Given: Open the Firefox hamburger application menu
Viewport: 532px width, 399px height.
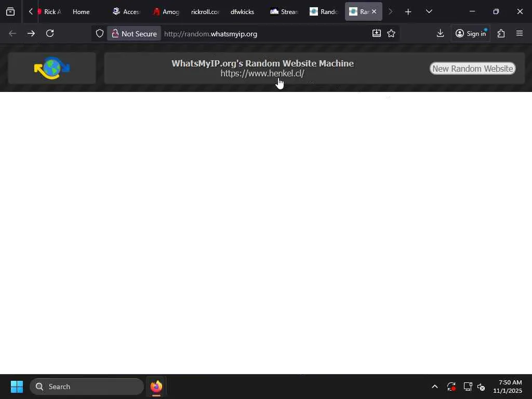Looking at the screenshot, I should pos(520,33).
